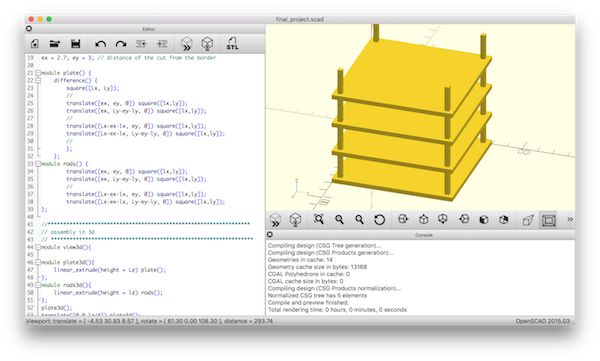Reset the 3D view with circular arrow
The width and height of the screenshot is (600, 361).
380,220
